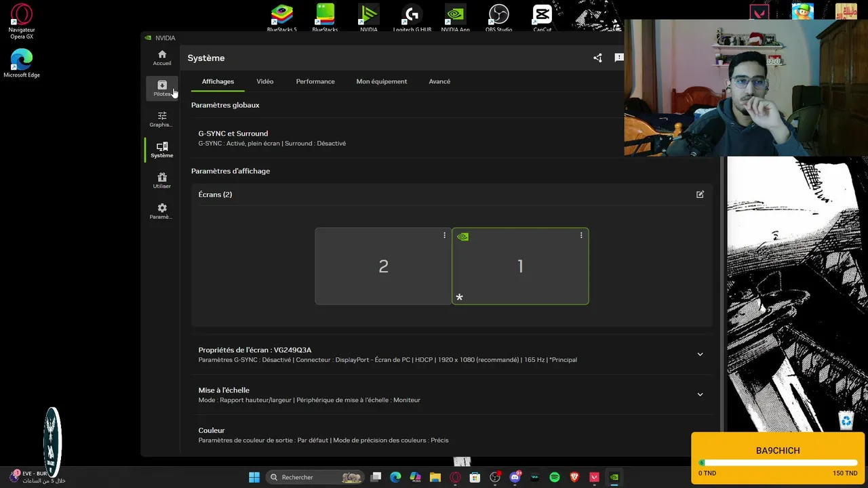Open the Couleur settings row
The height and width of the screenshot is (488, 868).
point(452,435)
